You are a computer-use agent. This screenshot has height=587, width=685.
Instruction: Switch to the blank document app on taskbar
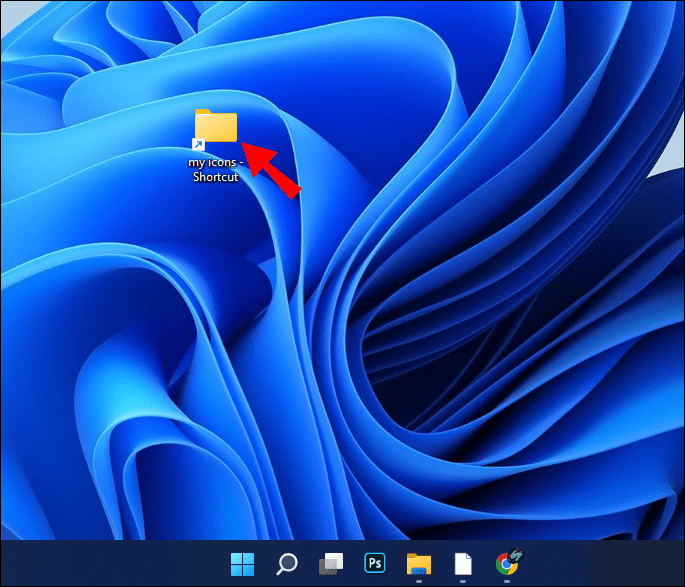coord(462,564)
